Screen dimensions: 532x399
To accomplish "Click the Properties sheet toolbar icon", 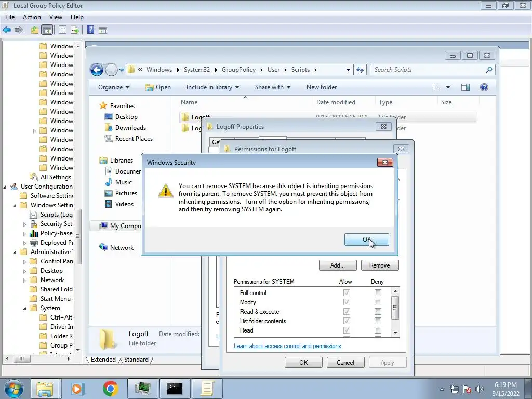I will [62, 30].
